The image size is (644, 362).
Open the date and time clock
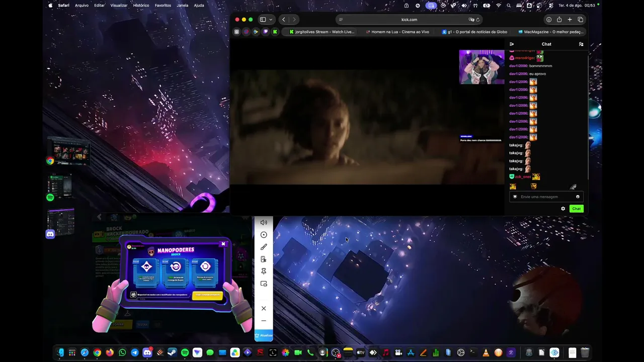(x=577, y=6)
